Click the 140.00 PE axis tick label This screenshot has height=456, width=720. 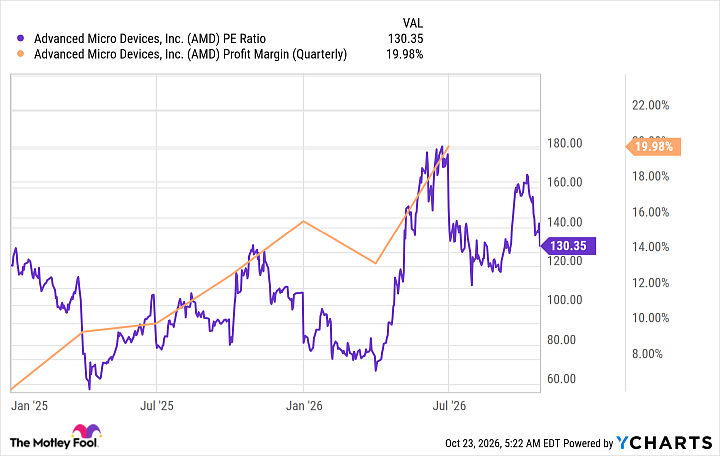pos(564,222)
